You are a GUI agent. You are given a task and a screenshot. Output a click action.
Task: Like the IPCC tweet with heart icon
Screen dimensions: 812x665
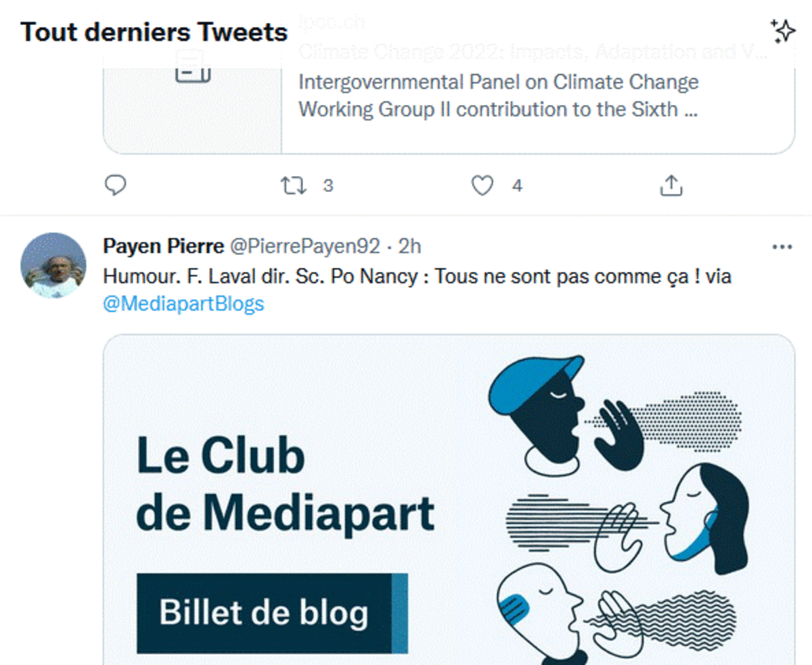482,185
